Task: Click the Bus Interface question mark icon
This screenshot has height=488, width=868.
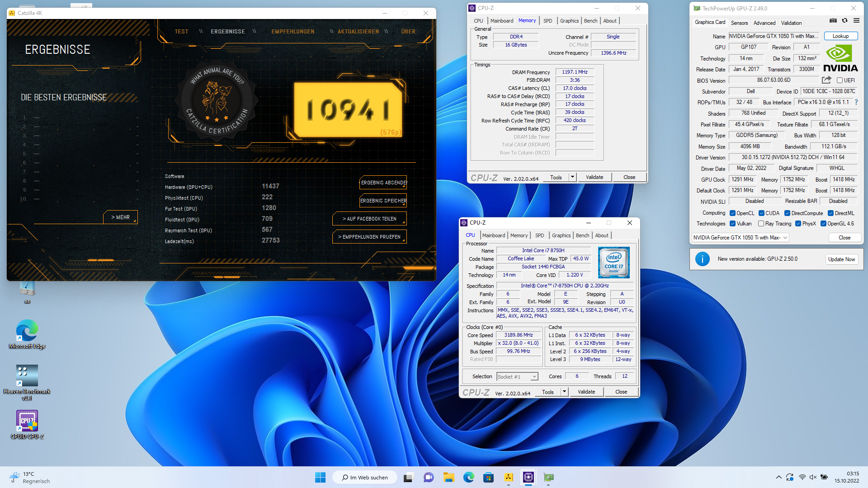Action: [x=856, y=102]
